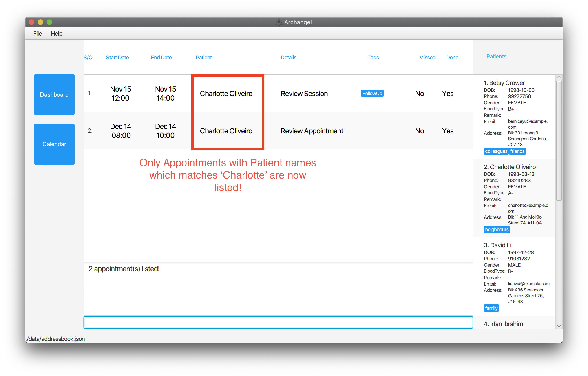
Task: Click Charlotte Oliveiro in the Dec 14 appointment
Action: coord(226,131)
